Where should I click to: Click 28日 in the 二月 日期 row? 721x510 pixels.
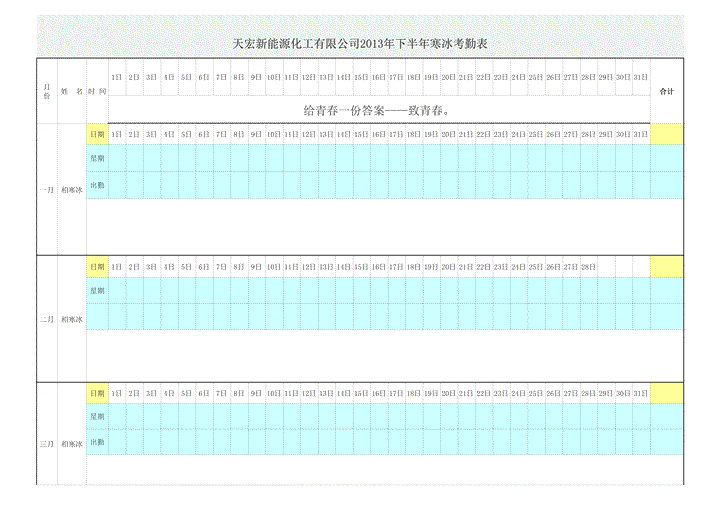click(x=589, y=267)
